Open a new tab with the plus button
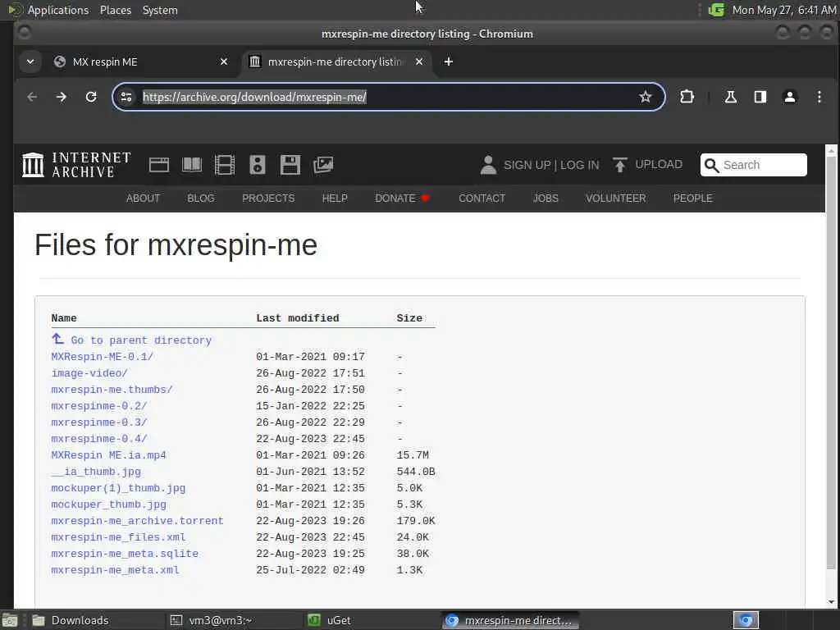840x630 pixels. pyautogui.click(x=449, y=62)
